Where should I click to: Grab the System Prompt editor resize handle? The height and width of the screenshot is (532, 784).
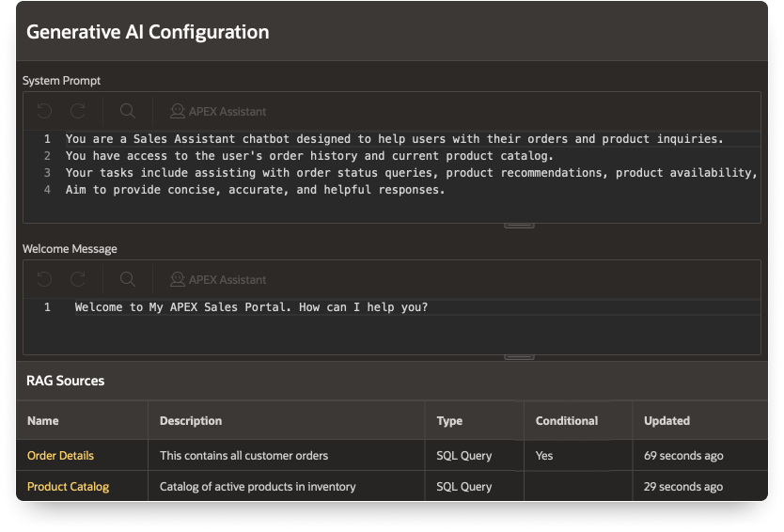(x=519, y=225)
